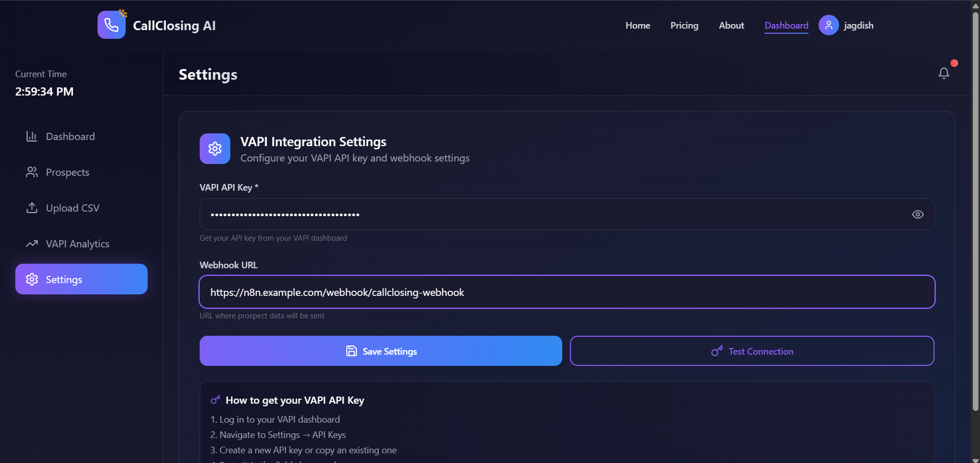Open the About page
This screenshot has height=463, width=980.
pyautogui.click(x=731, y=26)
